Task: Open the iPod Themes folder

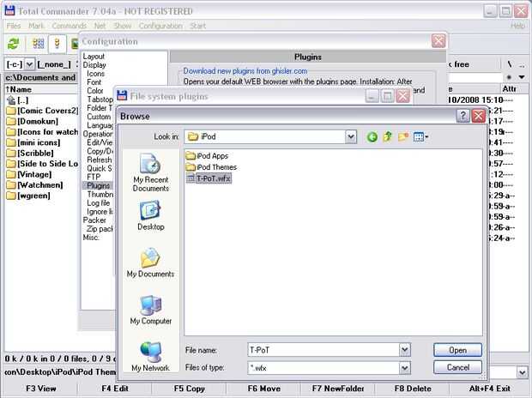Action: pos(211,167)
